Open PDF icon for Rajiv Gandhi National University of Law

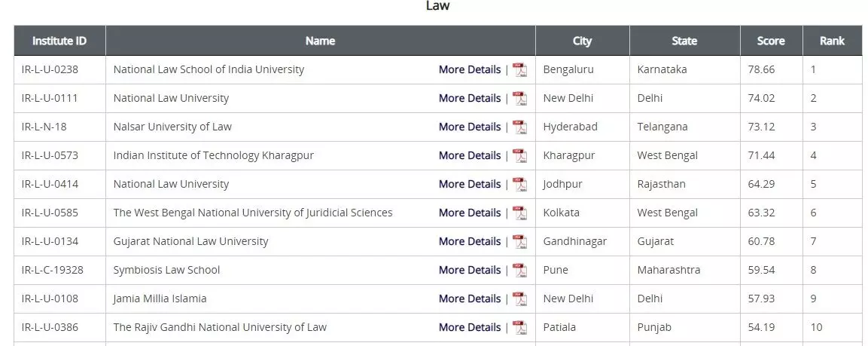point(519,328)
